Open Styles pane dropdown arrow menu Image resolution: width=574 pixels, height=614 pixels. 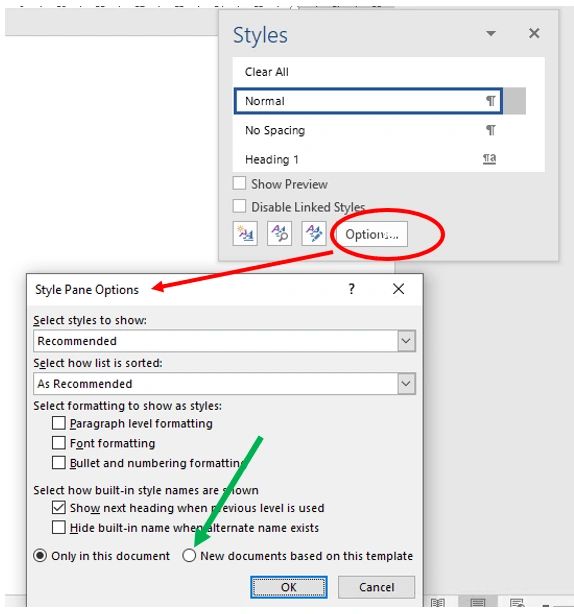(491, 34)
